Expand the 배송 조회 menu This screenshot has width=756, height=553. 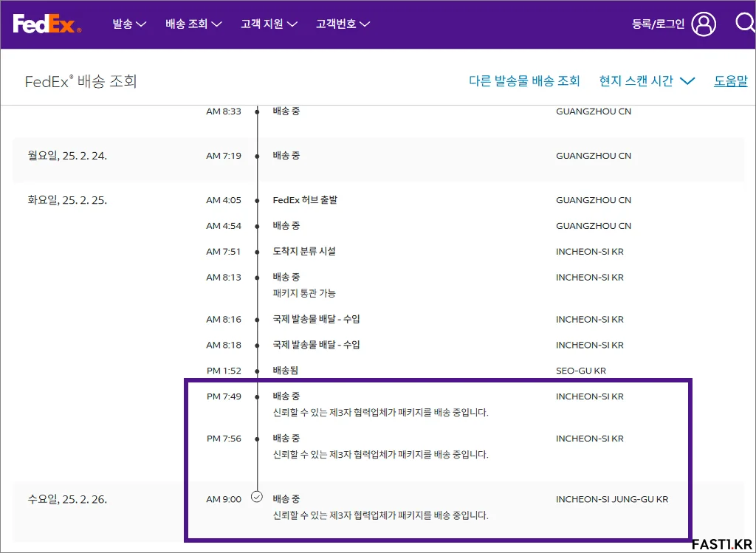pyautogui.click(x=193, y=24)
